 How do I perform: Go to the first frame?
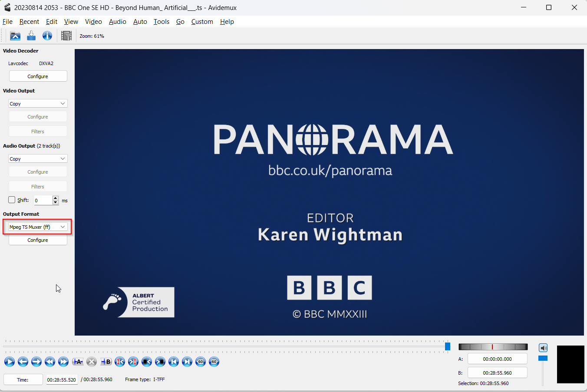point(174,362)
